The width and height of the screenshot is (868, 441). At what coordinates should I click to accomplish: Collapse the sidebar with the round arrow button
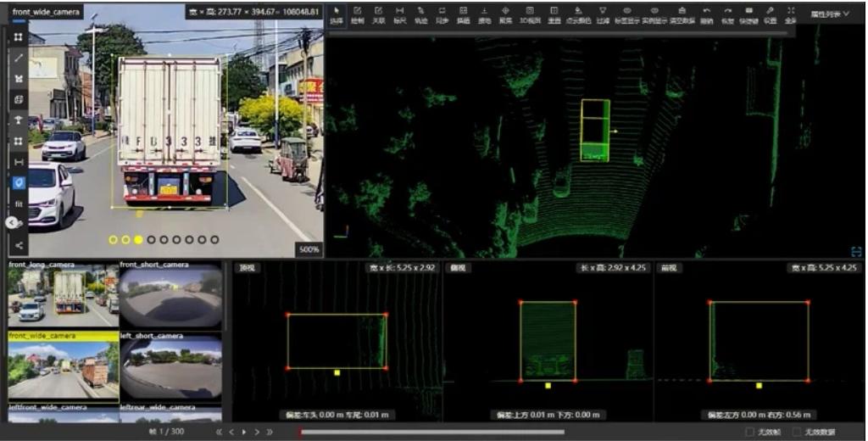[12, 223]
